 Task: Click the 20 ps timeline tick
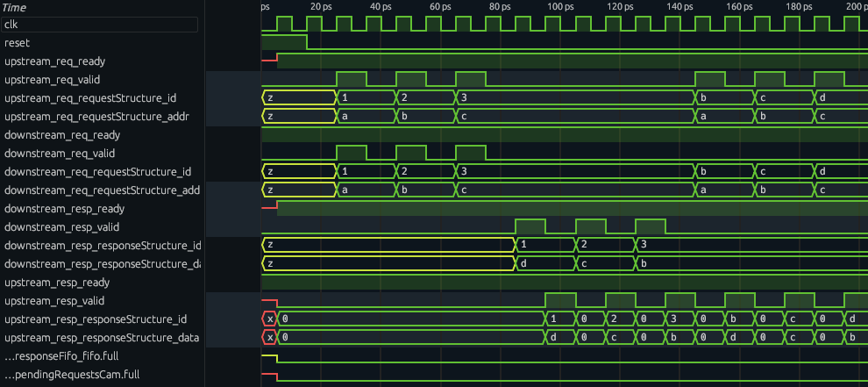coord(321,7)
